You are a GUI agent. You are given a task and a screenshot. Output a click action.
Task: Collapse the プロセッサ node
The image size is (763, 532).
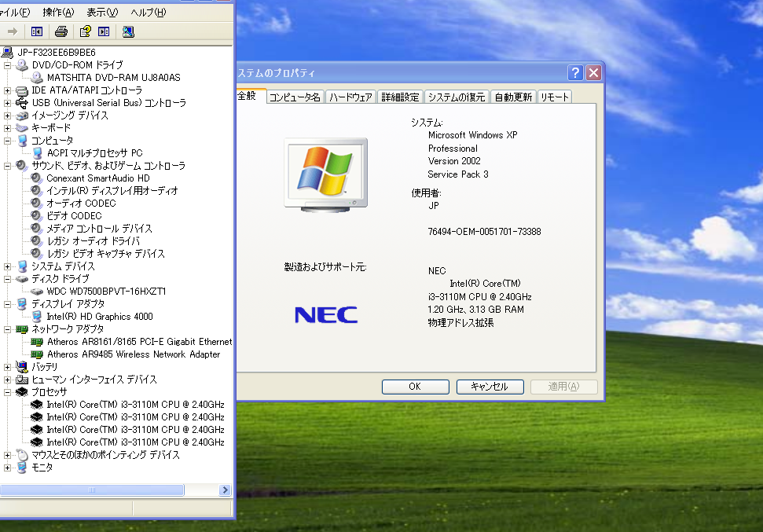[7, 392]
